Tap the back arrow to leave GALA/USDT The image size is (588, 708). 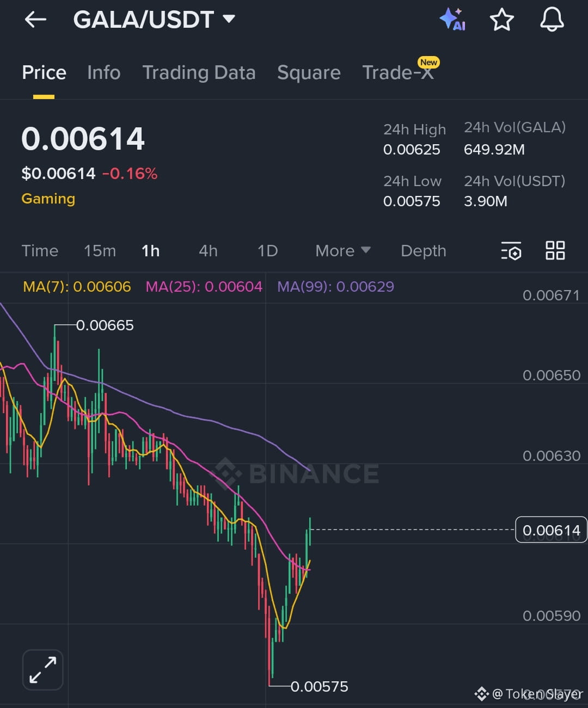(35, 19)
